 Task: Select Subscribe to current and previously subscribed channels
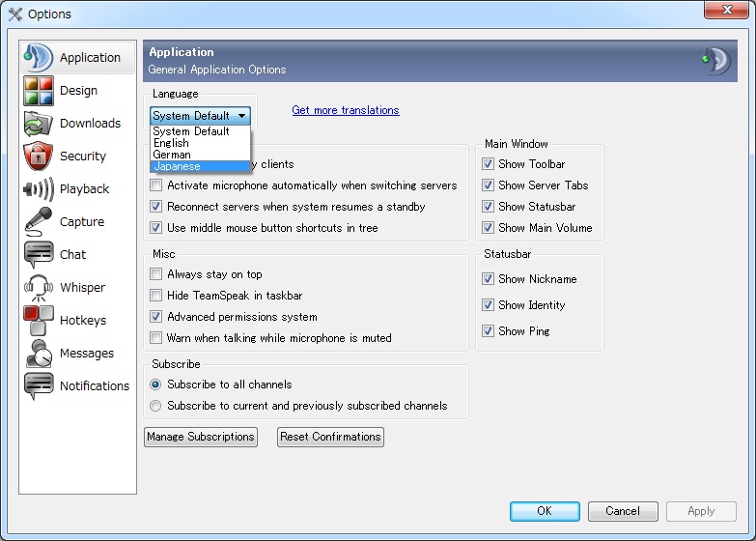[155, 406]
